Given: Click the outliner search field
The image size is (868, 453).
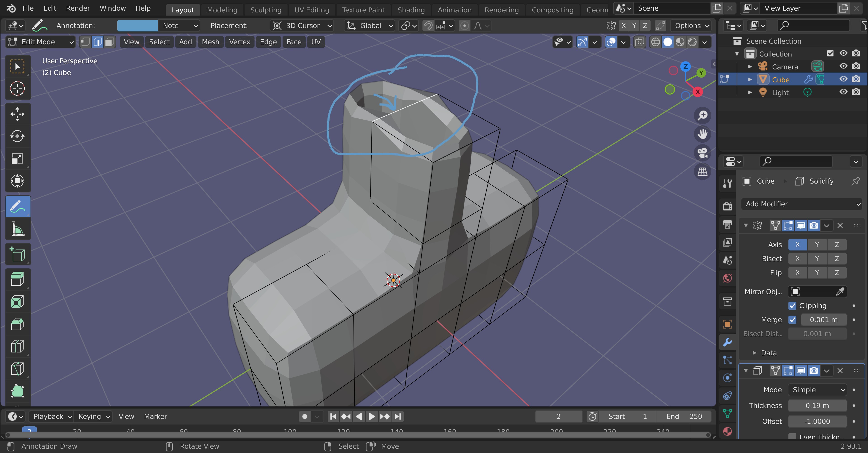Looking at the screenshot, I should point(814,25).
